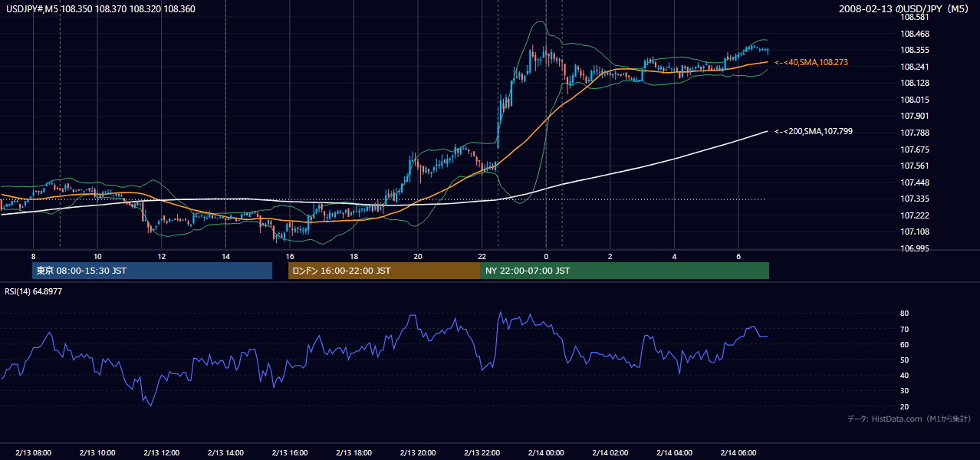
Task: Click hour label 18 under price chart
Action: point(354,256)
